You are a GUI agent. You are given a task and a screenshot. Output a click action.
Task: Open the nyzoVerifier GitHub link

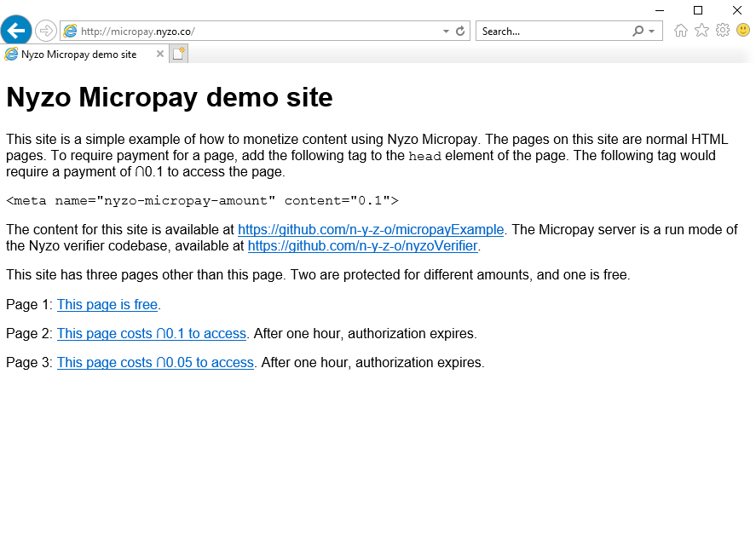362,246
